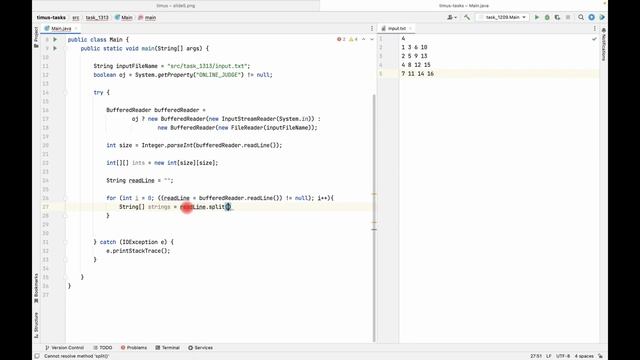
Task: Build project with the hammer icon
Action: [467, 18]
